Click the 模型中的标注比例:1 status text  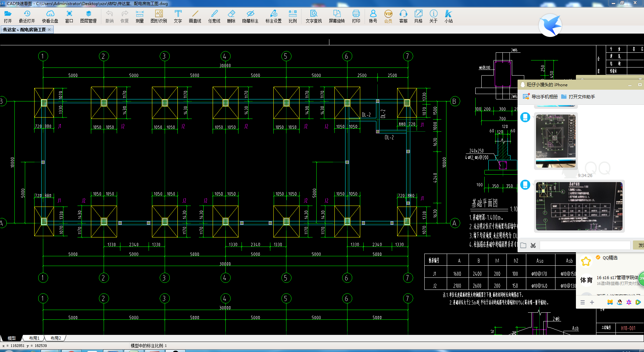pyautogui.click(x=149, y=346)
